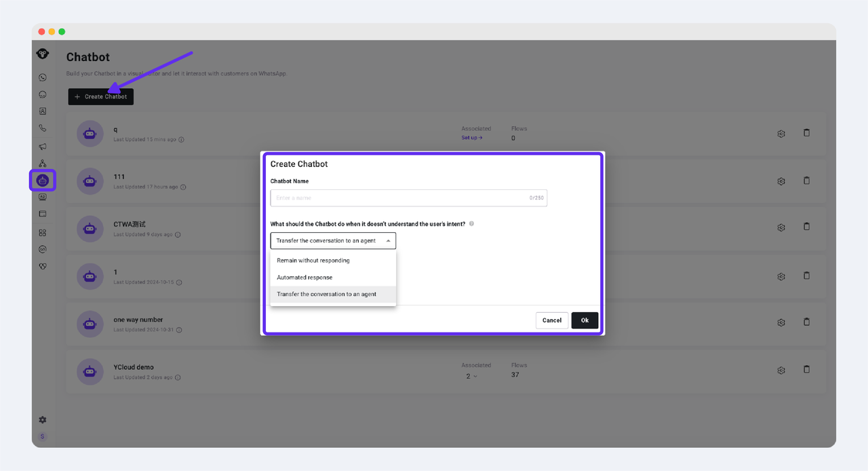The image size is (868, 471).
Task: Choose 'Automated response' from the list
Action: (304, 278)
